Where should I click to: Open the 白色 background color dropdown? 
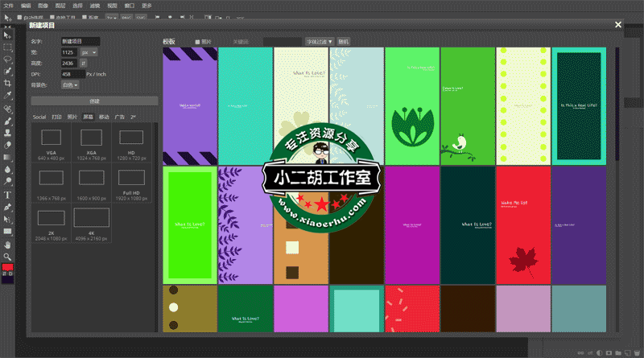pos(70,84)
